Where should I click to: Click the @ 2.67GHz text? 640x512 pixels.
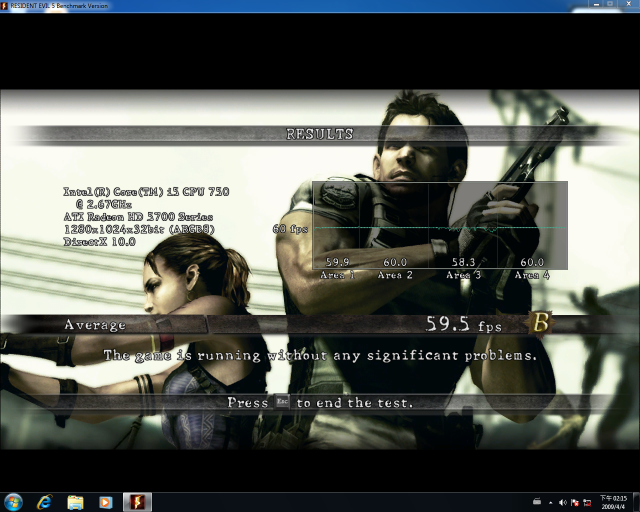pos(104,204)
